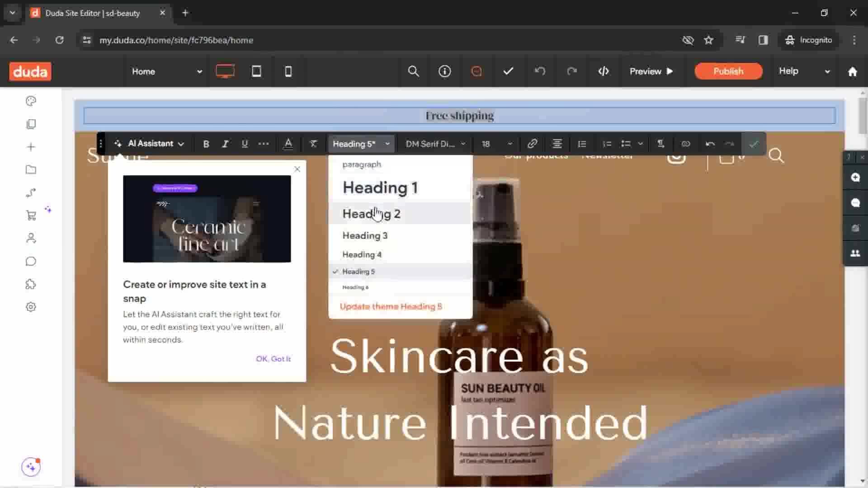Screen dimensions: 868x488
Task: Open App Store puzzle icon in sidebar
Action: (31, 284)
